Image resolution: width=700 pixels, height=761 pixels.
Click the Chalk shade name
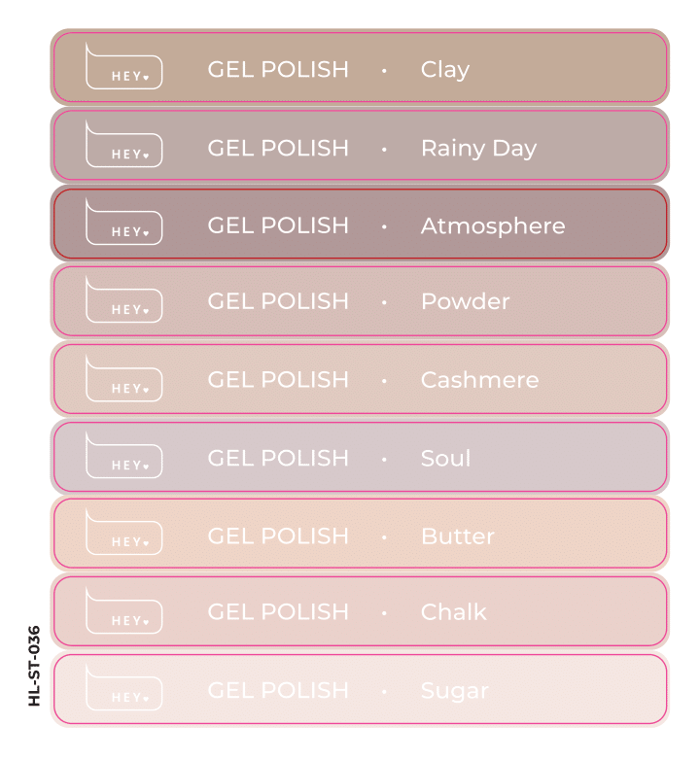coord(453,612)
